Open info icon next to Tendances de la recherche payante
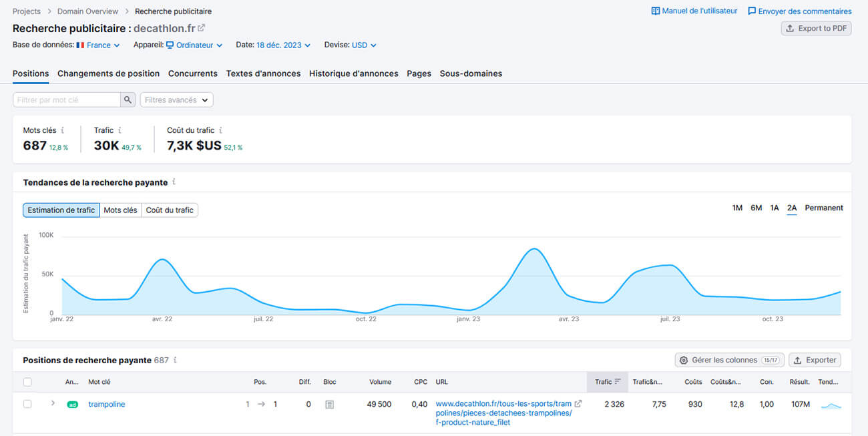 click(174, 182)
